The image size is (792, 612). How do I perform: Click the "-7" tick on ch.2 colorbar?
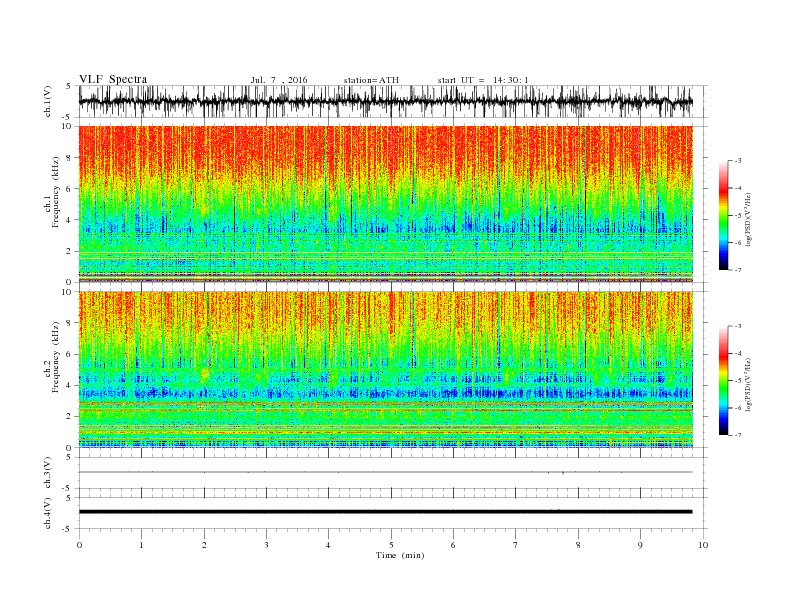(x=738, y=435)
